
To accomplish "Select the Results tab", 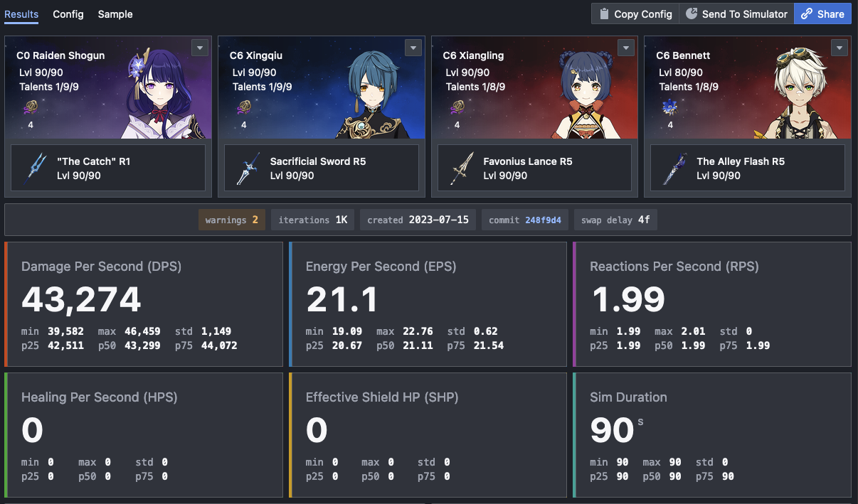I will click(21, 14).
